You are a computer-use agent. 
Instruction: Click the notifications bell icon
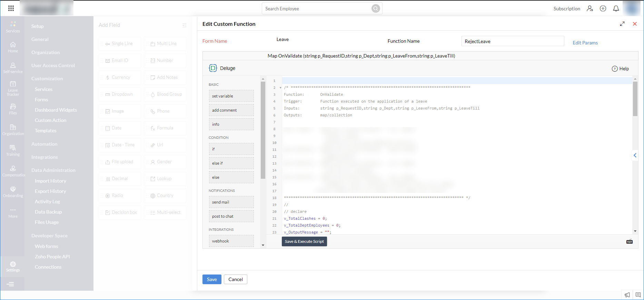(x=616, y=9)
